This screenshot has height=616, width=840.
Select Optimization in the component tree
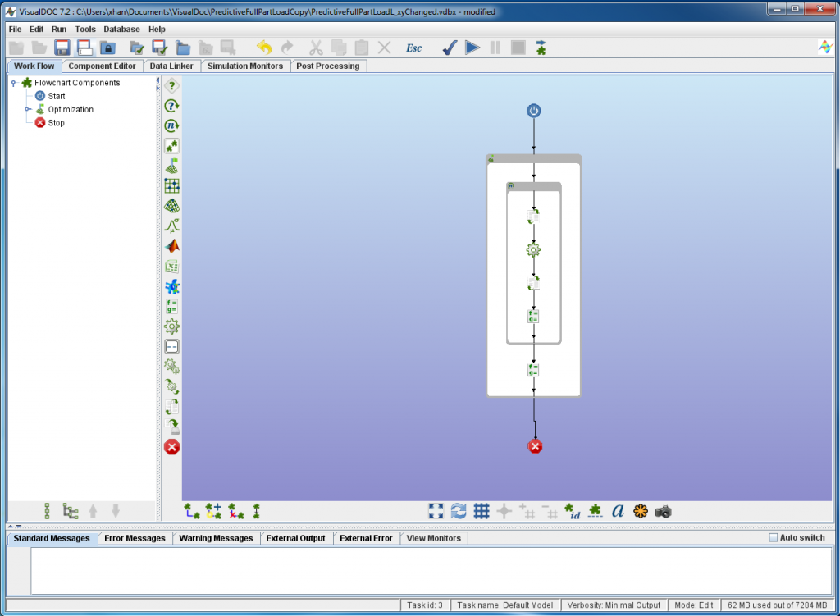pyautogui.click(x=71, y=109)
